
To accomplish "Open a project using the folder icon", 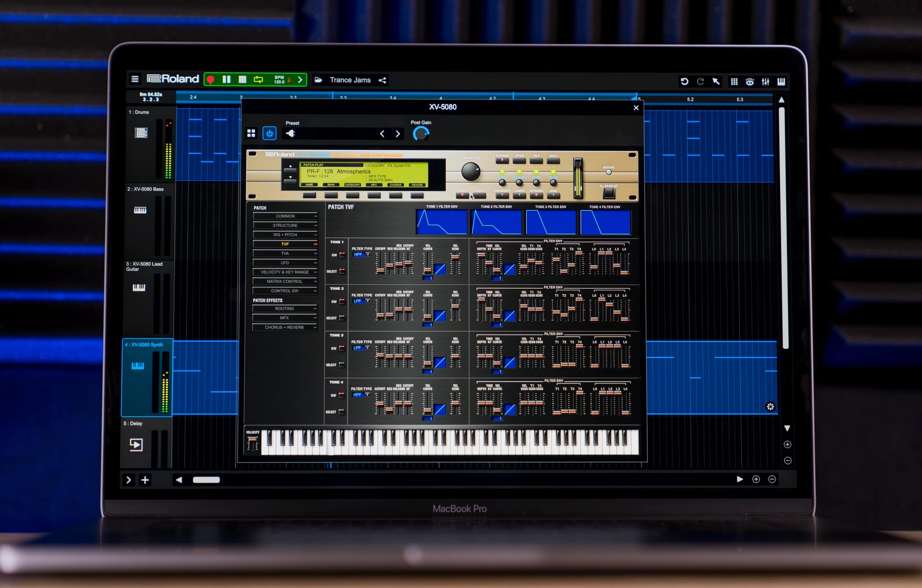I will tap(318, 80).
